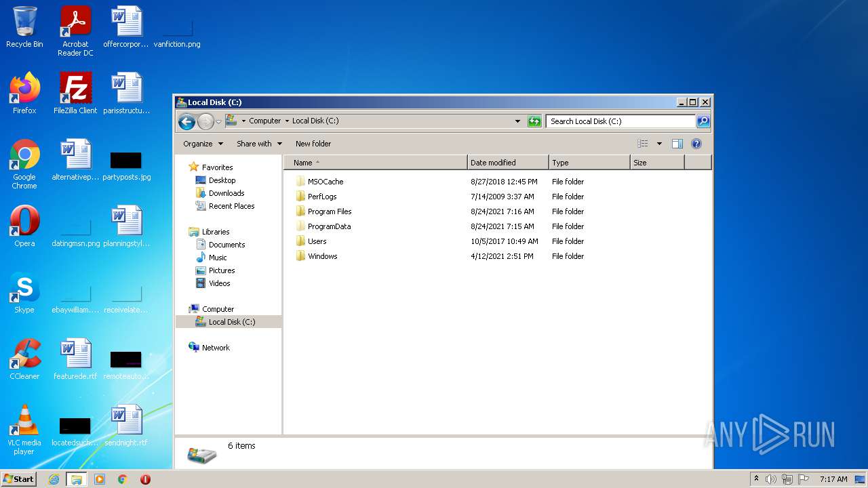Toggle the preview pane button
Viewport: 868px width, 488px height.
coord(677,144)
